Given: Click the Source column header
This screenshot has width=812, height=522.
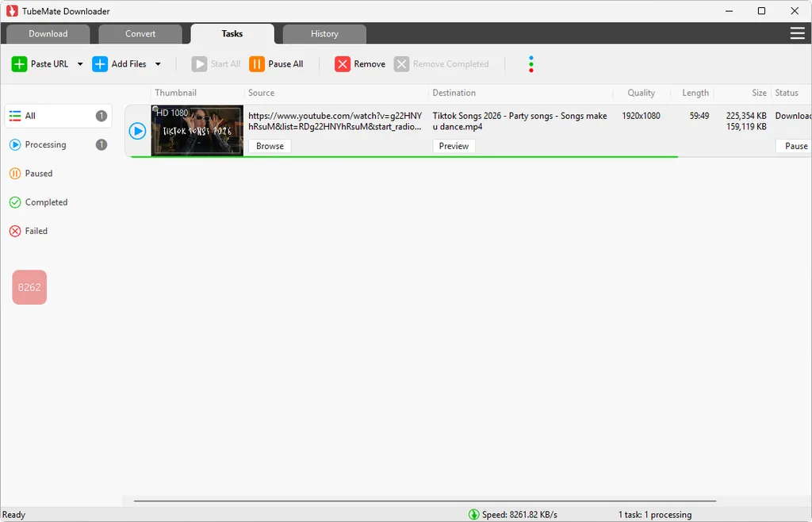Looking at the screenshot, I should pyautogui.click(x=261, y=94).
